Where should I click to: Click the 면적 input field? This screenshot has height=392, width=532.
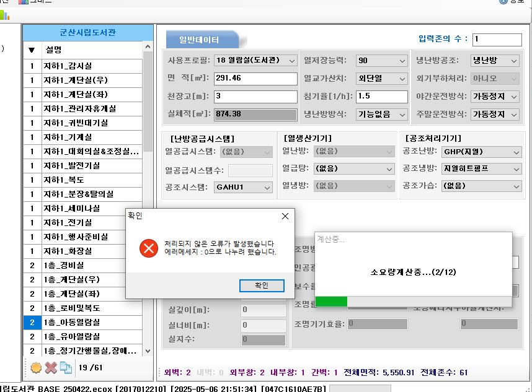tap(255, 79)
